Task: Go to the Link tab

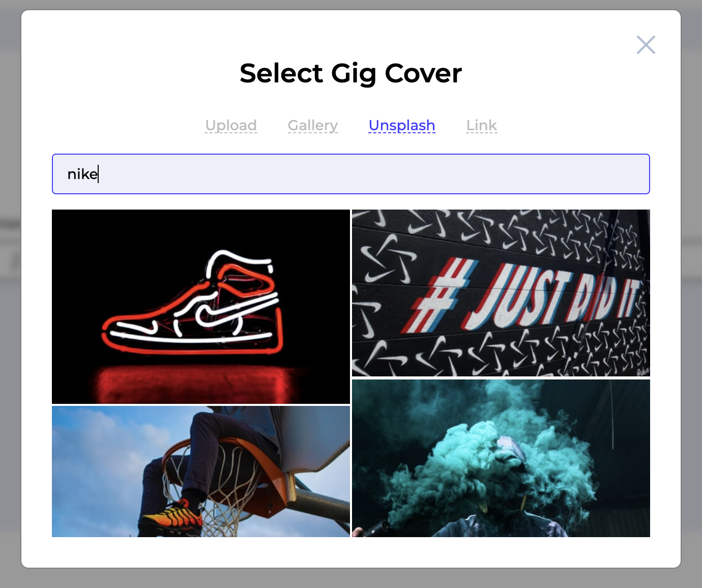Action: (482, 125)
